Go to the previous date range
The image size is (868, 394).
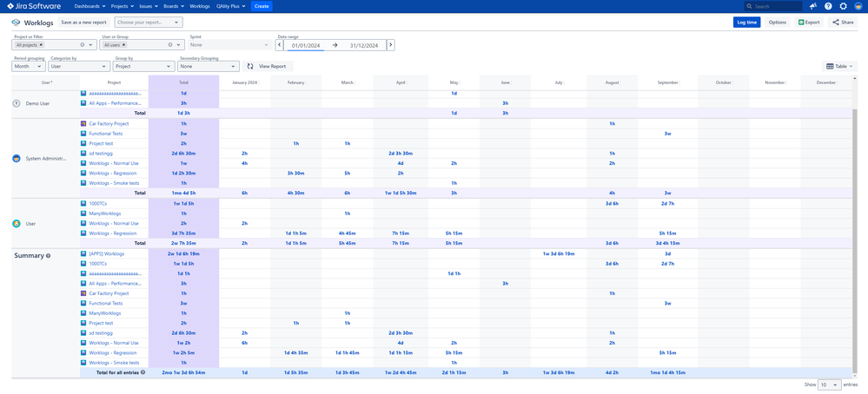click(279, 45)
